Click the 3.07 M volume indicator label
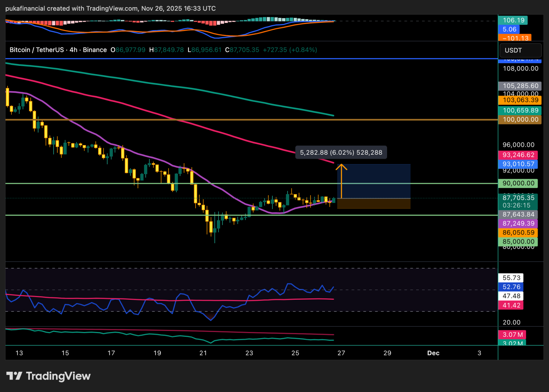 (x=512, y=335)
